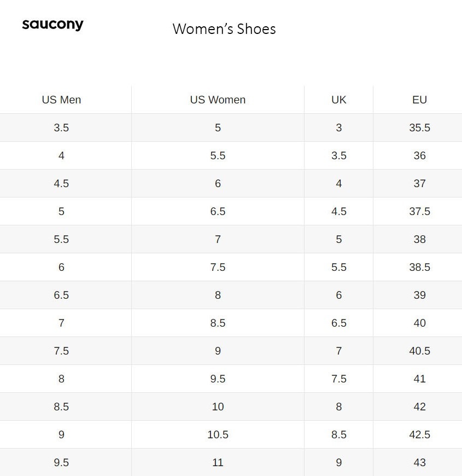
Task: Click EU size 40.5 value
Action: pos(419,351)
